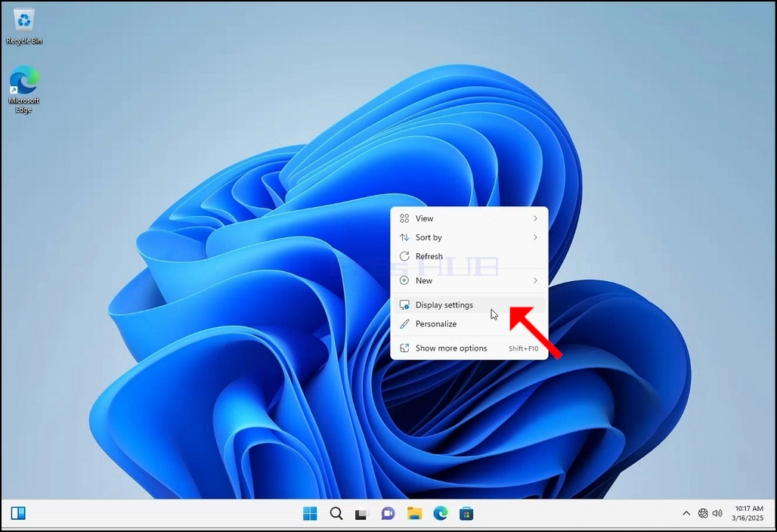The image size is (777, 532).
Task: Open the Widgets panel button
Action: click(18, 513)
